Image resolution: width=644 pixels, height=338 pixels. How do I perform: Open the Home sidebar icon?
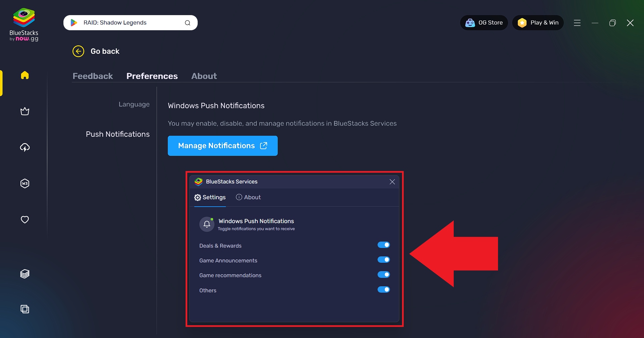point(25,75)
